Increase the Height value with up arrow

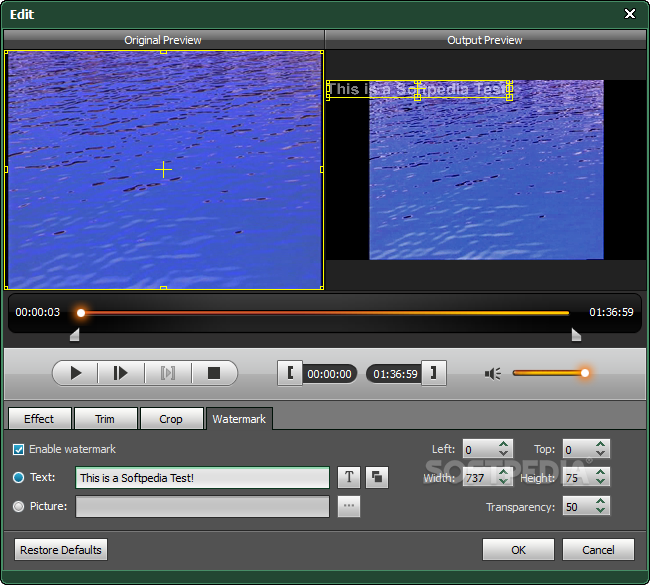(x=600, y=472)
